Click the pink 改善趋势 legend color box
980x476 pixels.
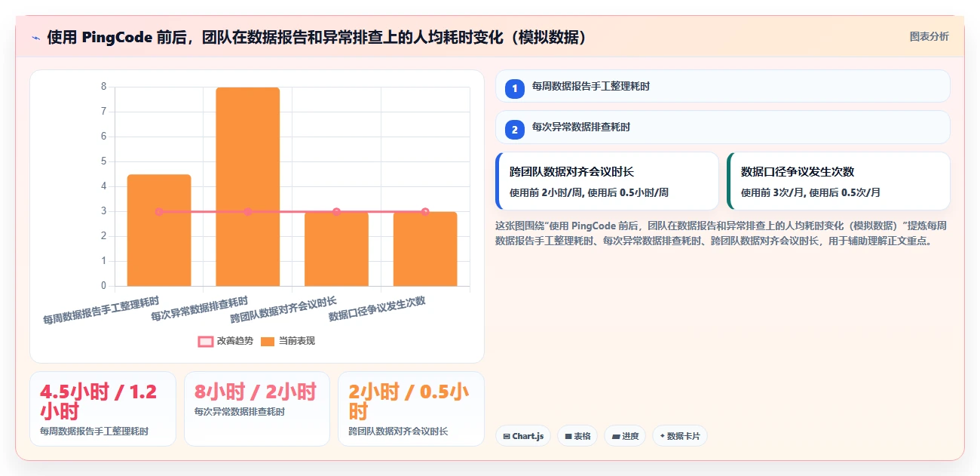(x=206, y=341)
